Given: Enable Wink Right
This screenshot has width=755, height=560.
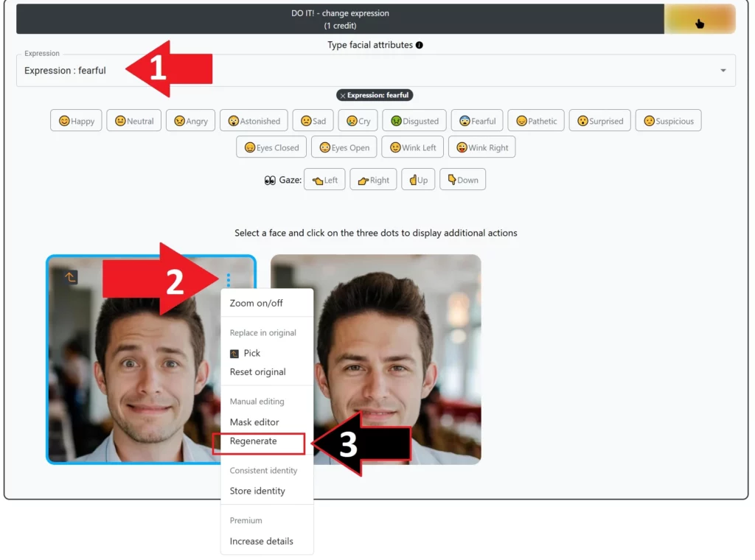Looking at the screenshot, I should 481,147.
